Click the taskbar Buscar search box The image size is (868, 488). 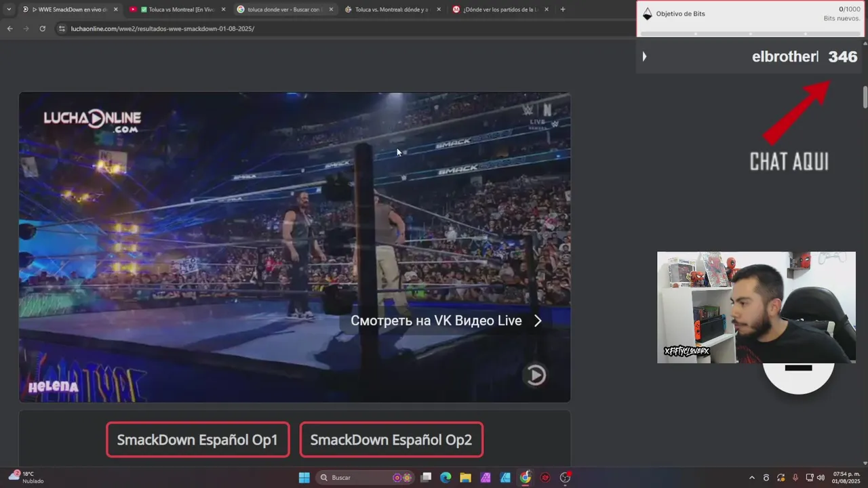pos(366,478)
